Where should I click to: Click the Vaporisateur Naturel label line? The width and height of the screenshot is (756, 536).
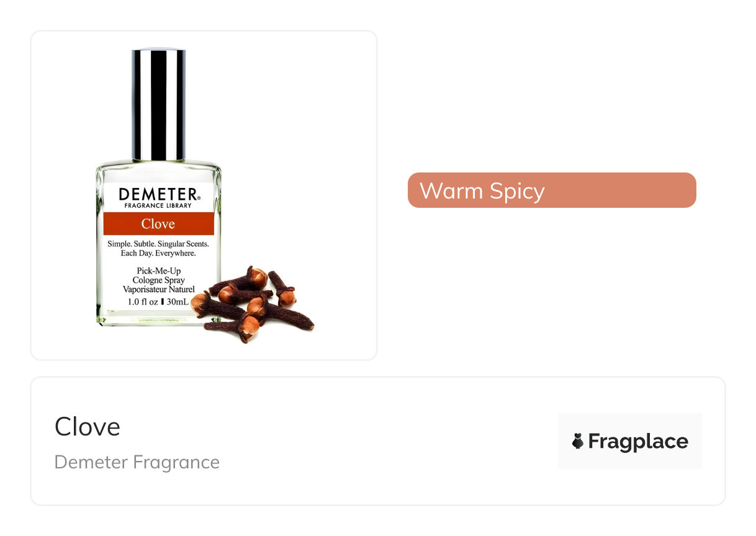159,289
